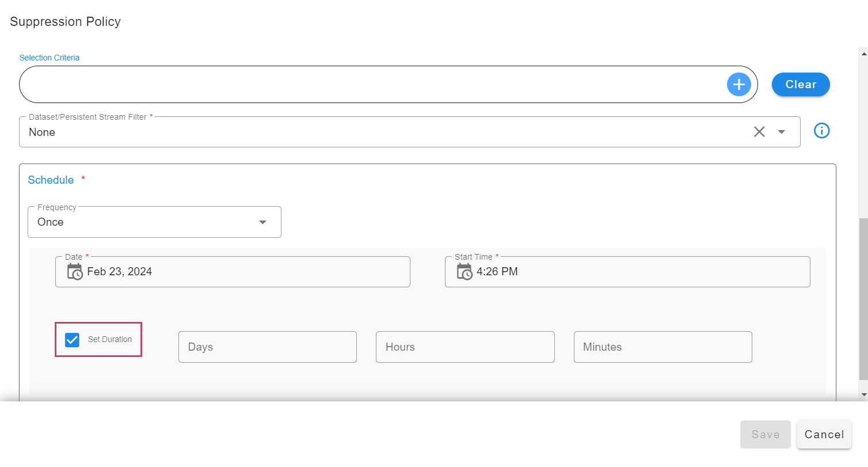Uncheck the Set Duration checkbox
Screen dimensions: 868x467
coord(72,340)
